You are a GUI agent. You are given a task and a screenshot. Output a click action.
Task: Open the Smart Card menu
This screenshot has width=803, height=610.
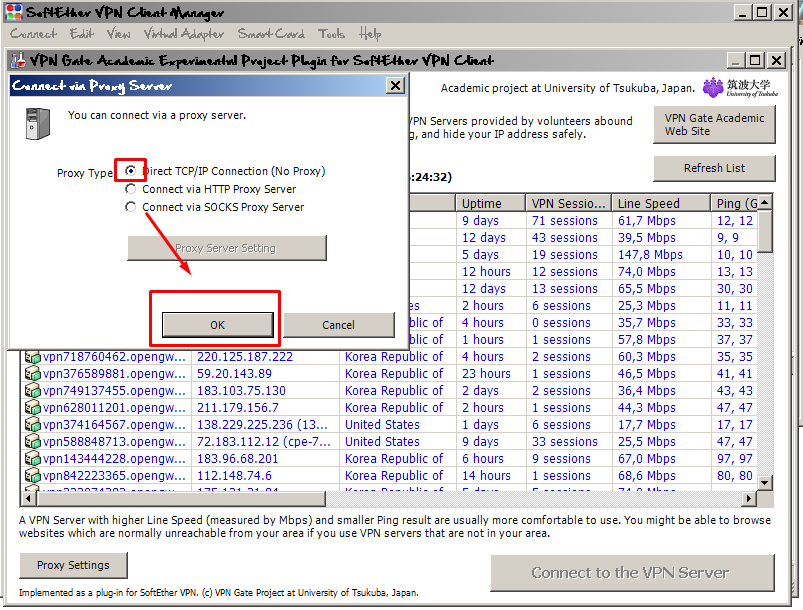(x=271, y=34)
